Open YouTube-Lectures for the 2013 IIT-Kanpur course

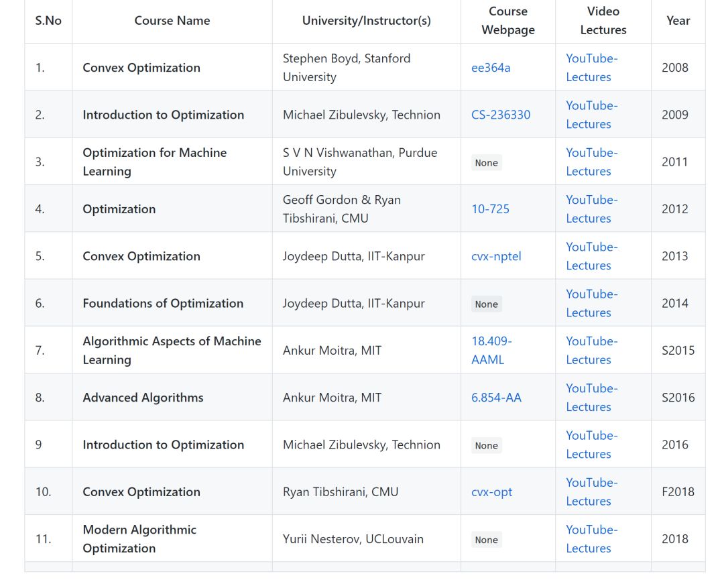point(591,256)
